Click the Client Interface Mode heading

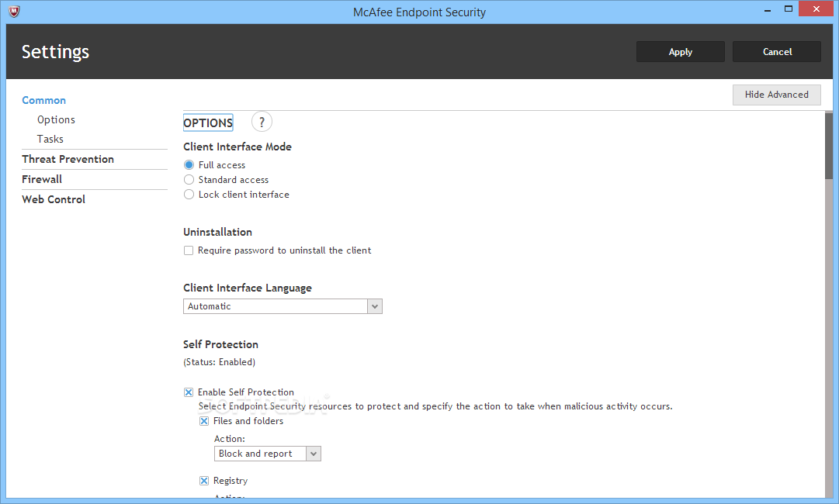pos(237,147)
